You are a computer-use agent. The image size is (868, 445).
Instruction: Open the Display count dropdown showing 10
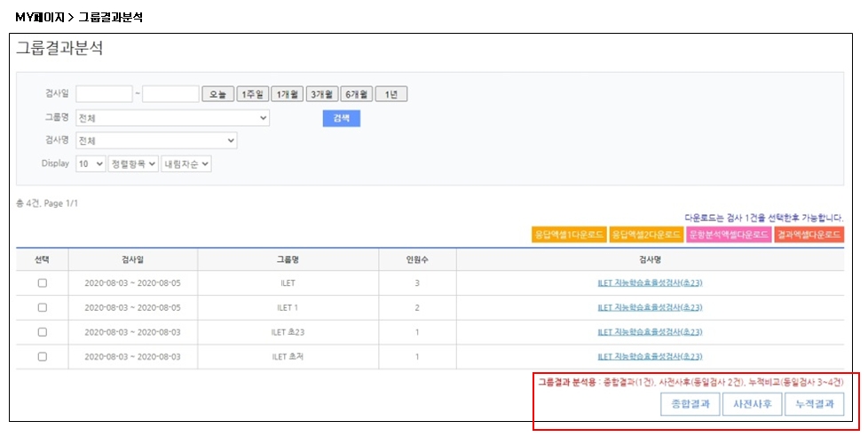point(91,164)
